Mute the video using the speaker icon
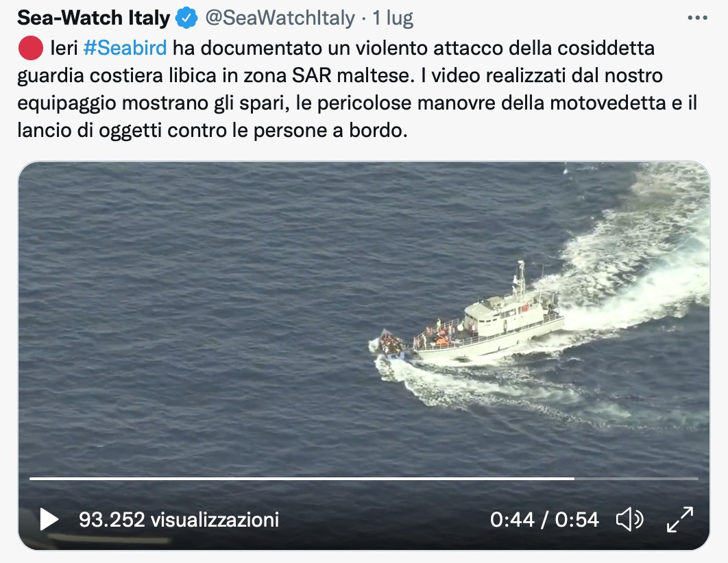 pyautogui.click(x=629, y=519)
